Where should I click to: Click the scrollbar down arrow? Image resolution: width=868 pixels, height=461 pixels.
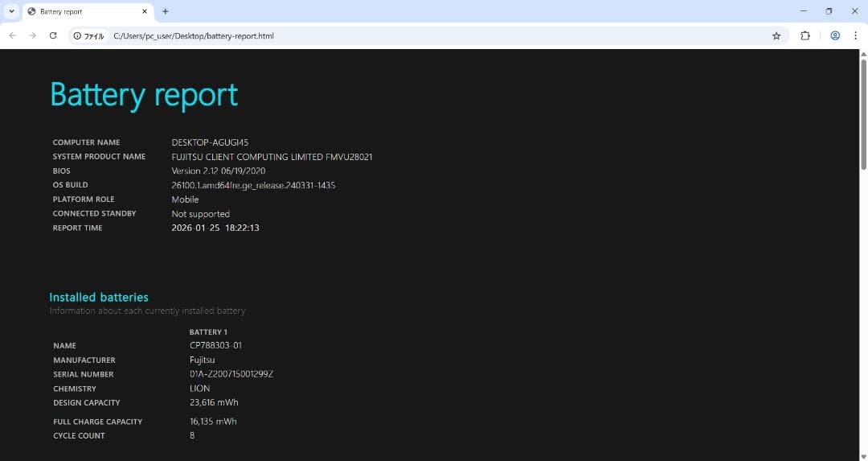pyautogui.click(x=863, y=456)
